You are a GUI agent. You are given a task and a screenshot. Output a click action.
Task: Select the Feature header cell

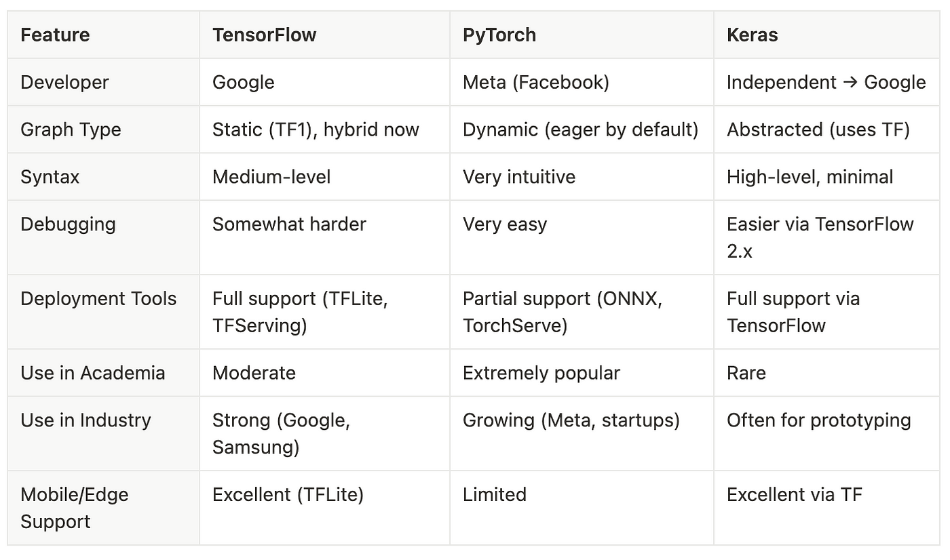tap(103, 35)
